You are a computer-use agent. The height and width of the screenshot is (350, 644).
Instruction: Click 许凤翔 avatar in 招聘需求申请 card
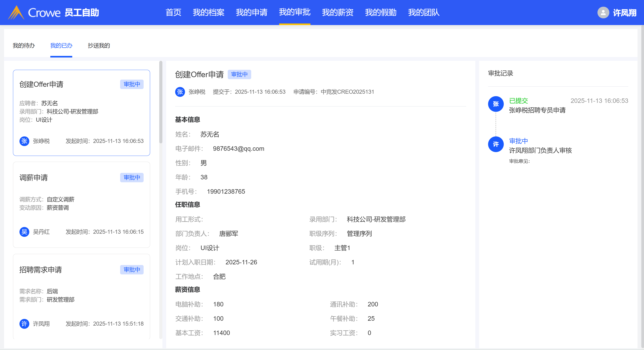pos(24,324)
